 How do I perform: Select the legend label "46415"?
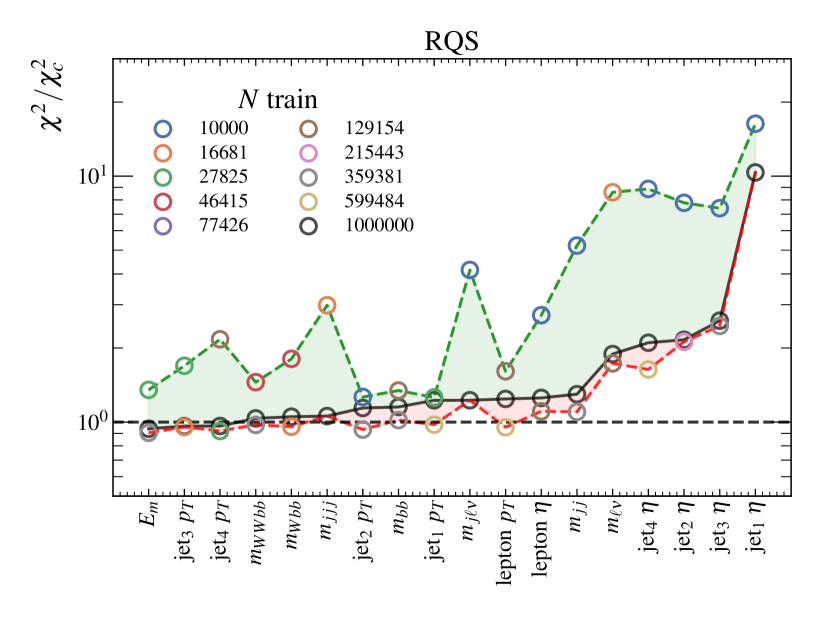[224, 201]
